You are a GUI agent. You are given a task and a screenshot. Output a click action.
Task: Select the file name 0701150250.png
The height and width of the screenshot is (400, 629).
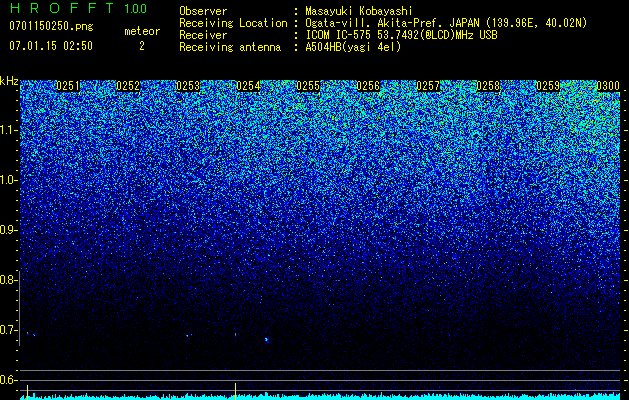(51, 26)
